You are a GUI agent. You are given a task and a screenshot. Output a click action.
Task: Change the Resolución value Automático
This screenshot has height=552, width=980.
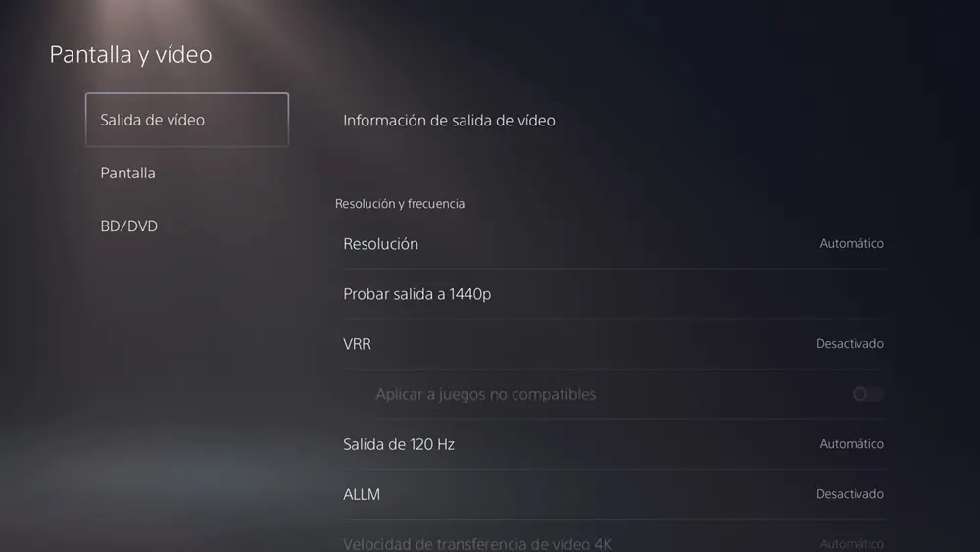(852, 244)
